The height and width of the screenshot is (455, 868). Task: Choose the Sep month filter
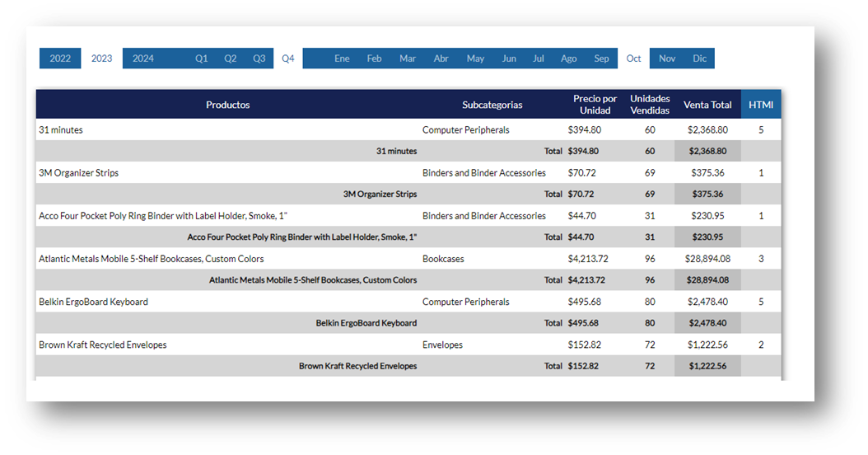tap(602, 59)
